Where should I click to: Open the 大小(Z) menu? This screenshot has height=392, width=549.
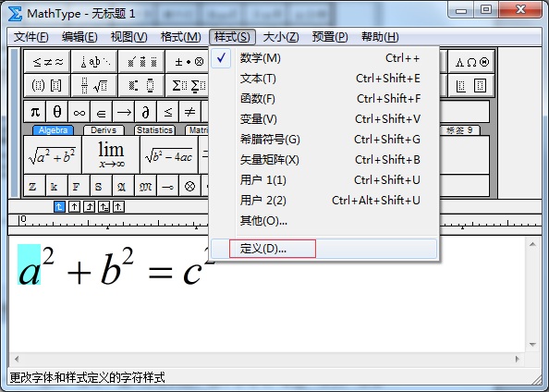click(x=281, y=37)
